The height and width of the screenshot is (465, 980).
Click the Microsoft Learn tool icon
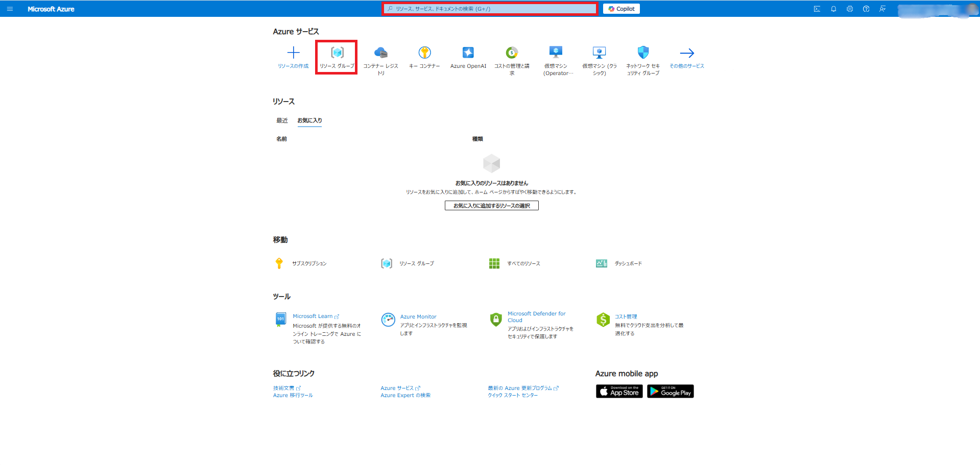tap(280, 320)
